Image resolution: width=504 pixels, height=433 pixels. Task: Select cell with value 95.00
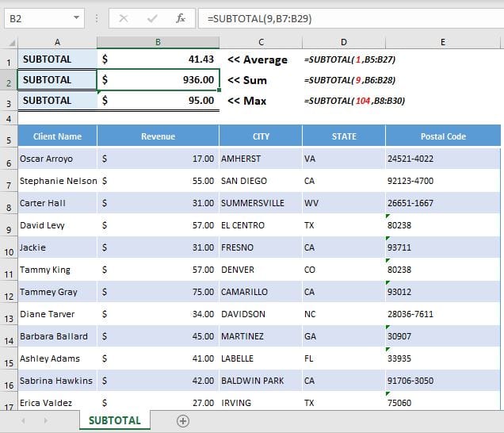[158, 101]
